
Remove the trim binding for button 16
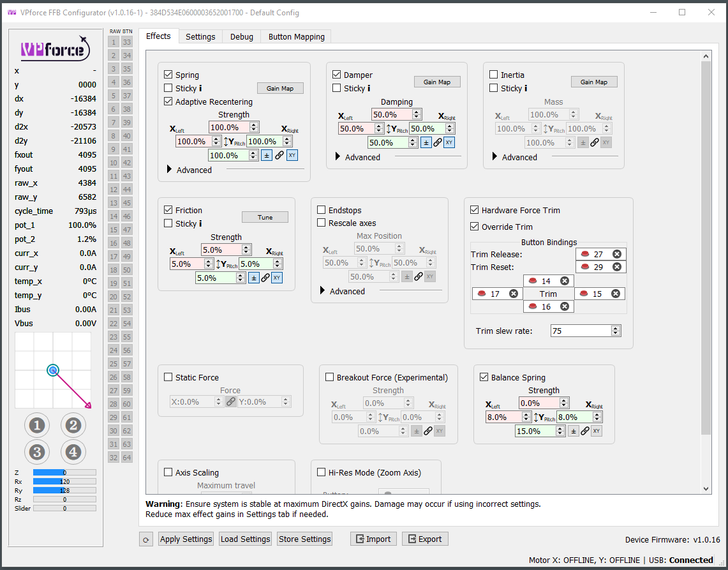tap(565, 306)
